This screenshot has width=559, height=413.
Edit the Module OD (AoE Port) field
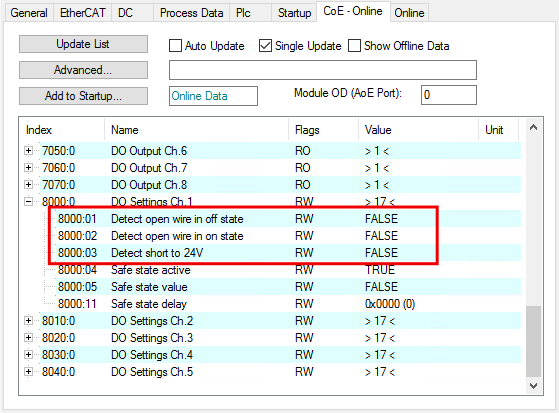(448, 95)
